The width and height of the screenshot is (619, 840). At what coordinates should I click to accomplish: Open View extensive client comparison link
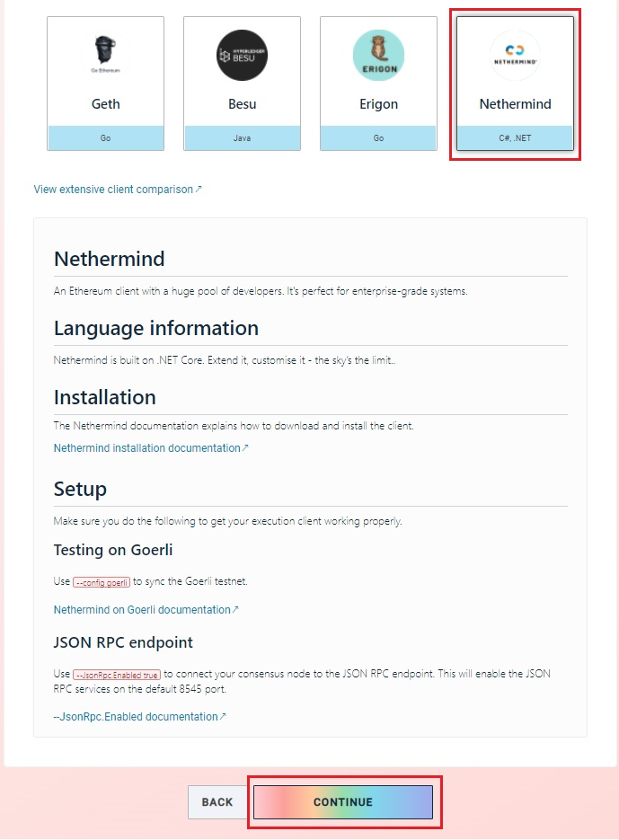pyautogui.click(x=118, y=189)
